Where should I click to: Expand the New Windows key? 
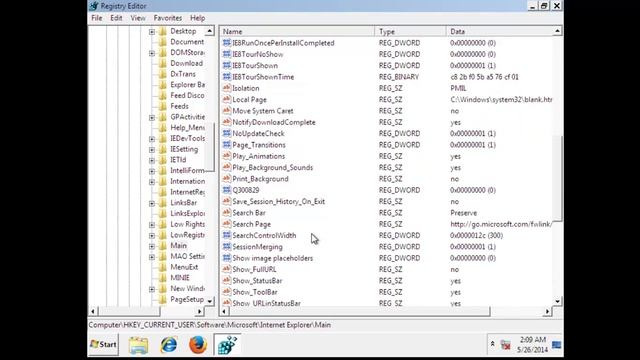[x=152, y=289]
